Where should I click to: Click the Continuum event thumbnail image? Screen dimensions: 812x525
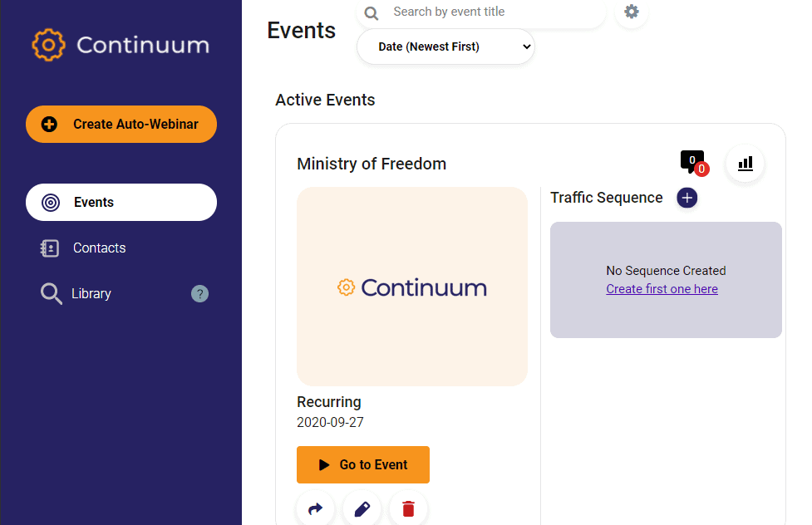tap(412, 287)
